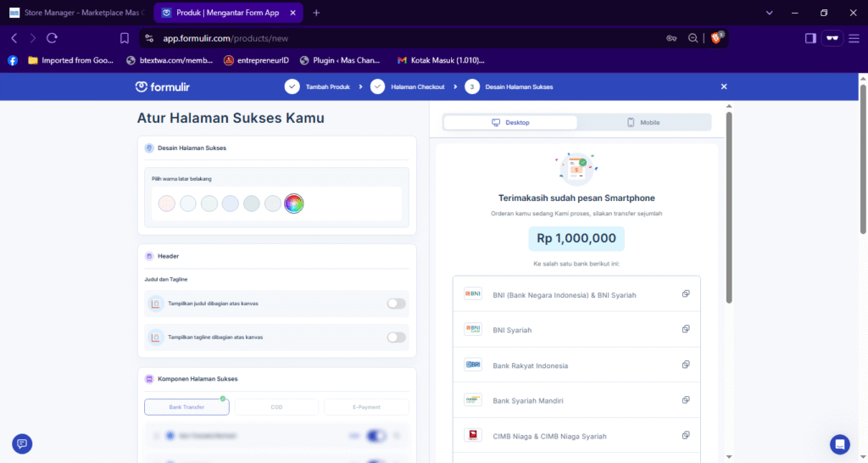This screenshot has height=463, width=868.
Task: Select the COD component tab
Action: (276, 407)
